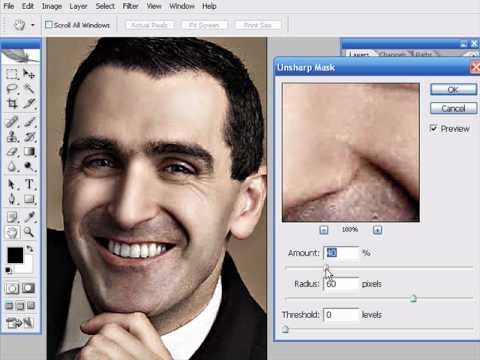Open the File menu
480x360 pixels.
9,6
